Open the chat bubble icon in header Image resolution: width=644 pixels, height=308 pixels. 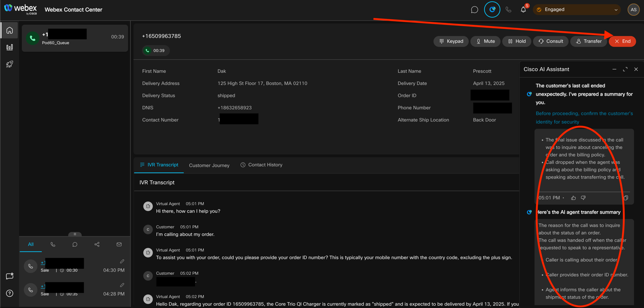[474, 10]
